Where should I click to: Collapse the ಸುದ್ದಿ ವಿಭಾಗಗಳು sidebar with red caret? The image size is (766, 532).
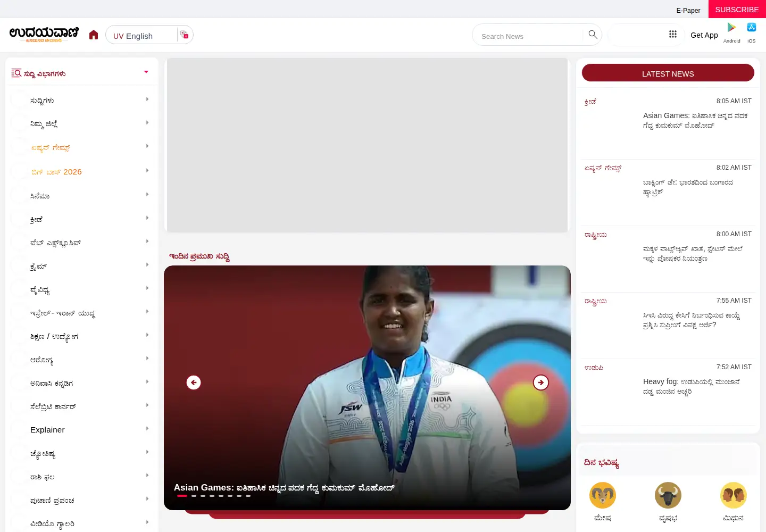coord(146,72)
